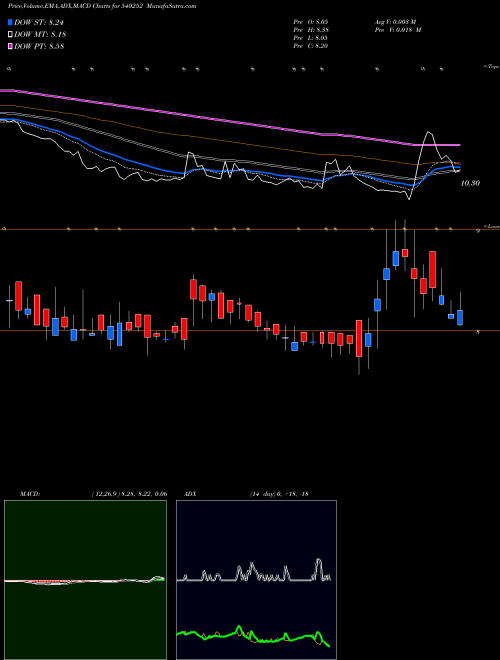
Task: Click the 'Pre L: 8.03' value
Action: [x=311, y=38]
